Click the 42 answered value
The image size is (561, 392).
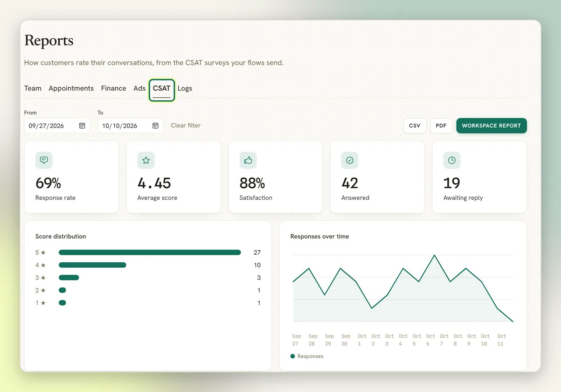click(x=350, y=183)
